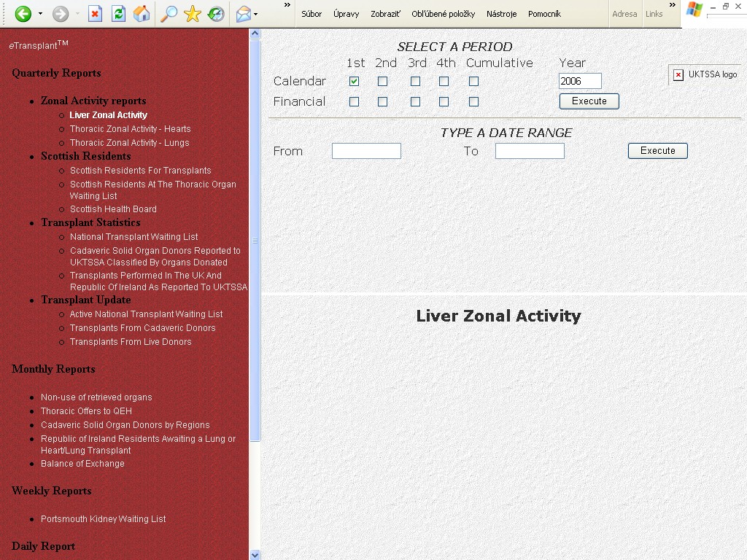This screenshot has height=560, width=747.
Task: Check Calendar 3rd quarter checkbox
Action: [415, 82]
